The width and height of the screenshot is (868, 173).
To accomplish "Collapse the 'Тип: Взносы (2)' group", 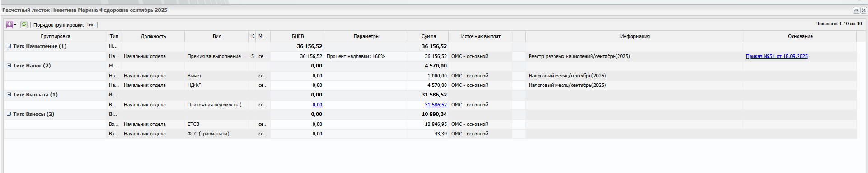I will [9, 114].
